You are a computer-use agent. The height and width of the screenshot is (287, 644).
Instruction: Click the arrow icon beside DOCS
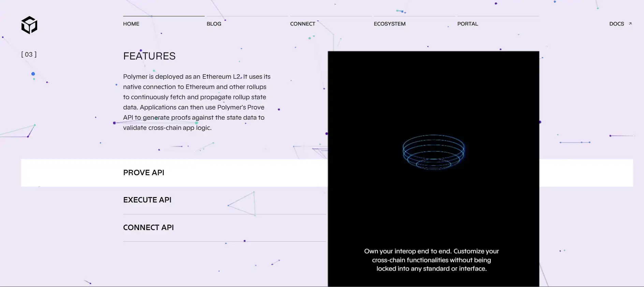630,24
